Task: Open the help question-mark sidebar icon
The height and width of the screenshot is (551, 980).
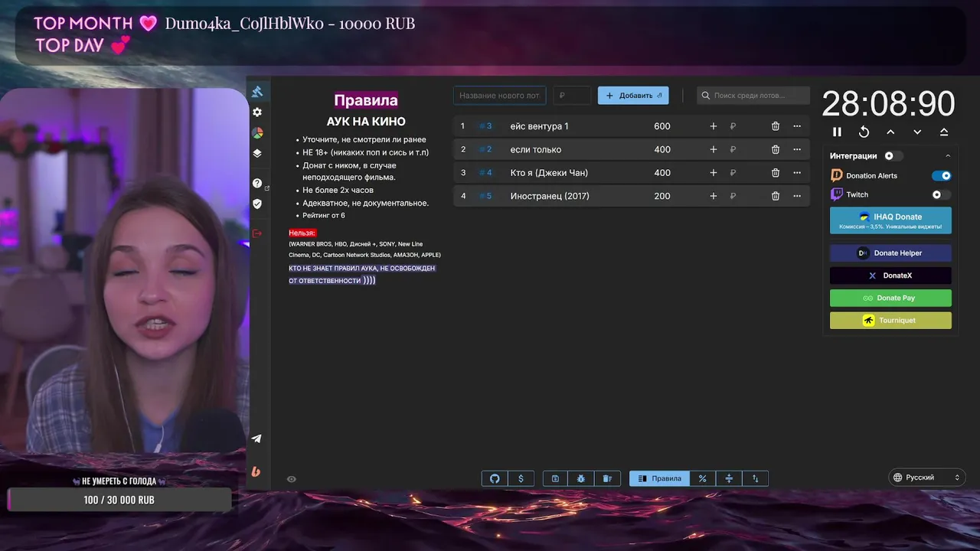Action: click(x=257, y=184)
